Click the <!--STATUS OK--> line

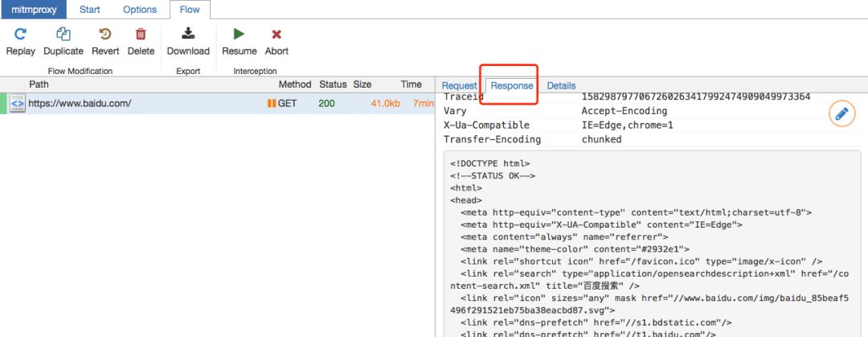(493, 175)
